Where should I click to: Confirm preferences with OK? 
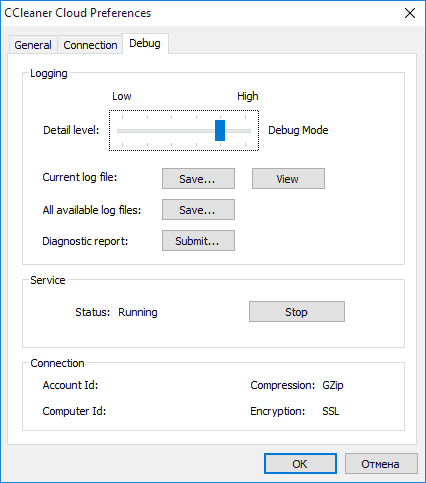click(x=300, y=464)
